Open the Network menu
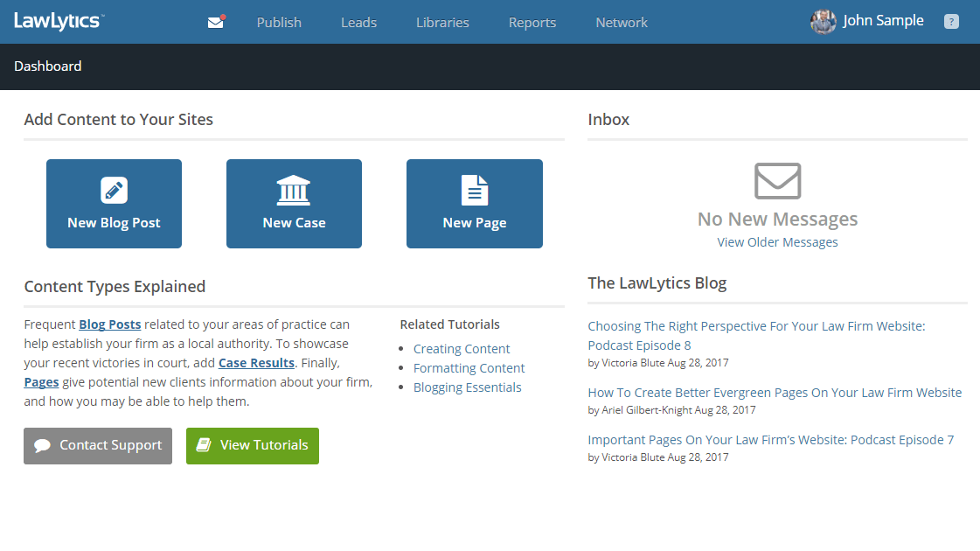This screenshot has width=980, height=551. point(622,23)
